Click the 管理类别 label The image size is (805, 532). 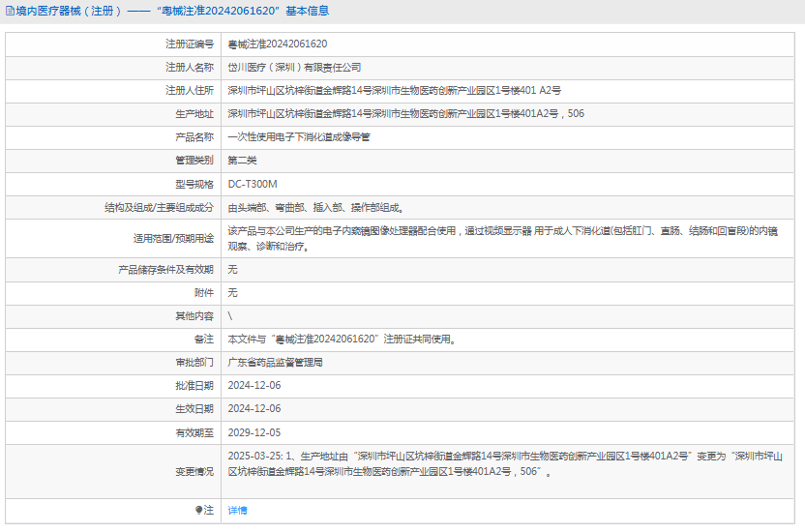pos(194,160)
